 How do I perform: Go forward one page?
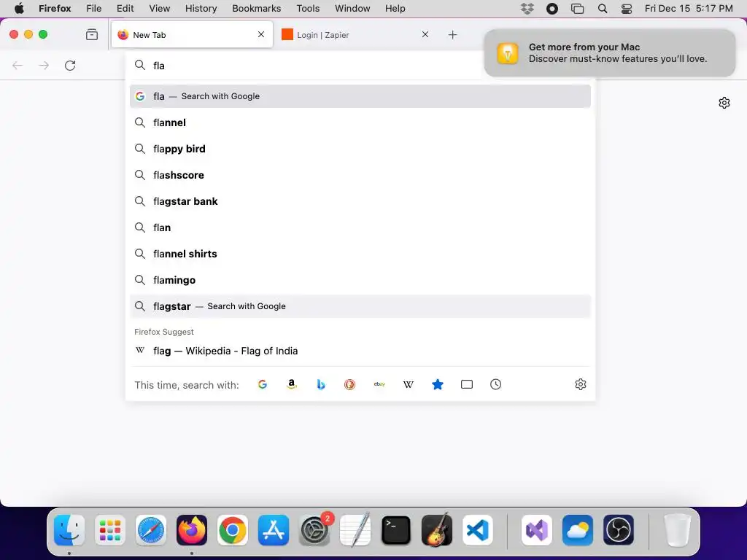[x=44, y=65]
